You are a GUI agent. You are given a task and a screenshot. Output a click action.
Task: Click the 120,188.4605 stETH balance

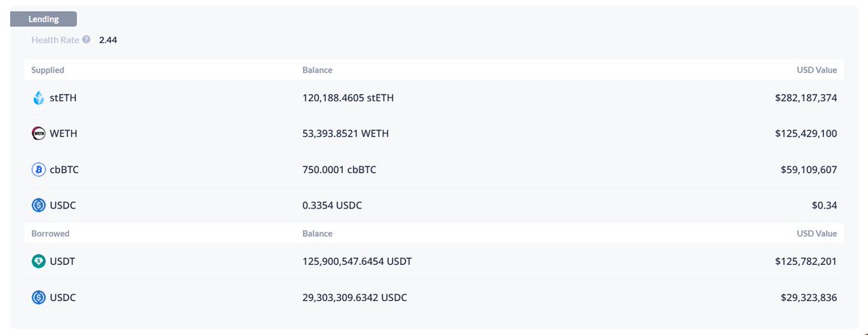point(348,98)
